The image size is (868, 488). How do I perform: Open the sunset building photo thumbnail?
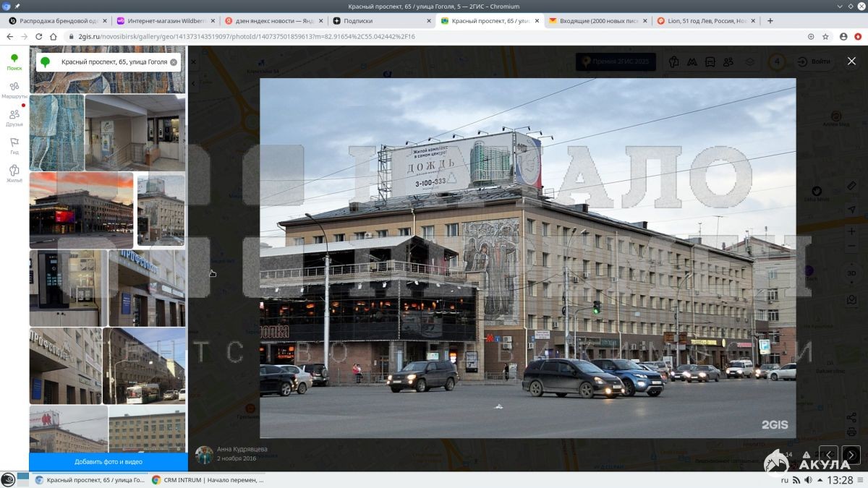click(x=81, y=210)
